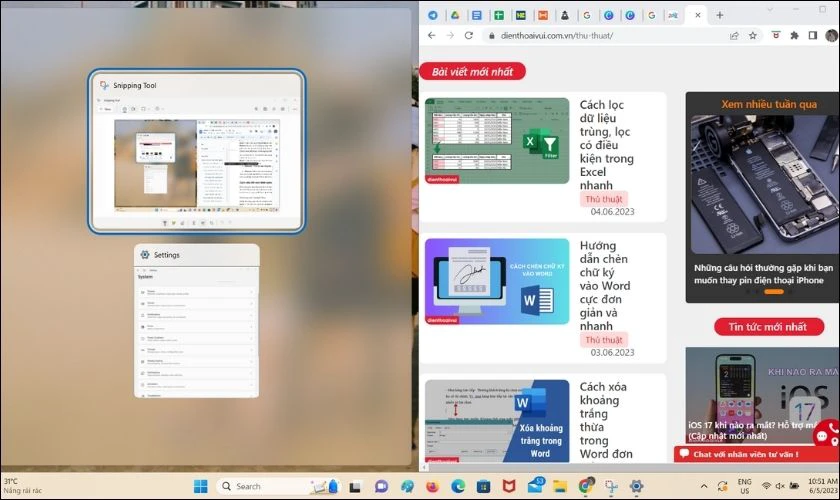Open the tab search dropdown arrow

770,10
